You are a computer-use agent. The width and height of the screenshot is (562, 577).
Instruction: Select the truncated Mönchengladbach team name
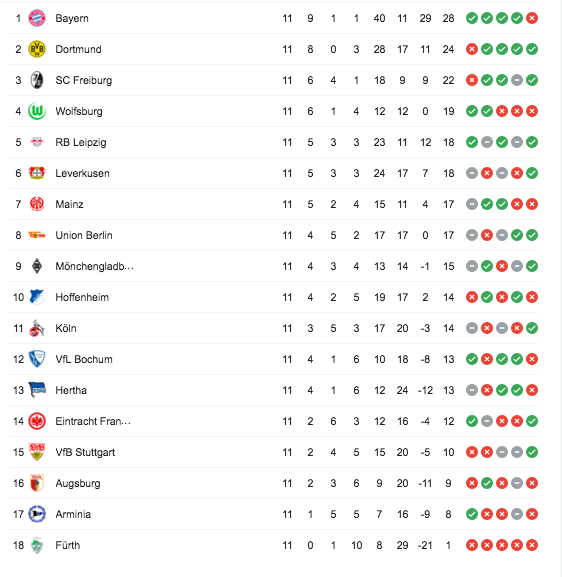(x=94, y=266)
